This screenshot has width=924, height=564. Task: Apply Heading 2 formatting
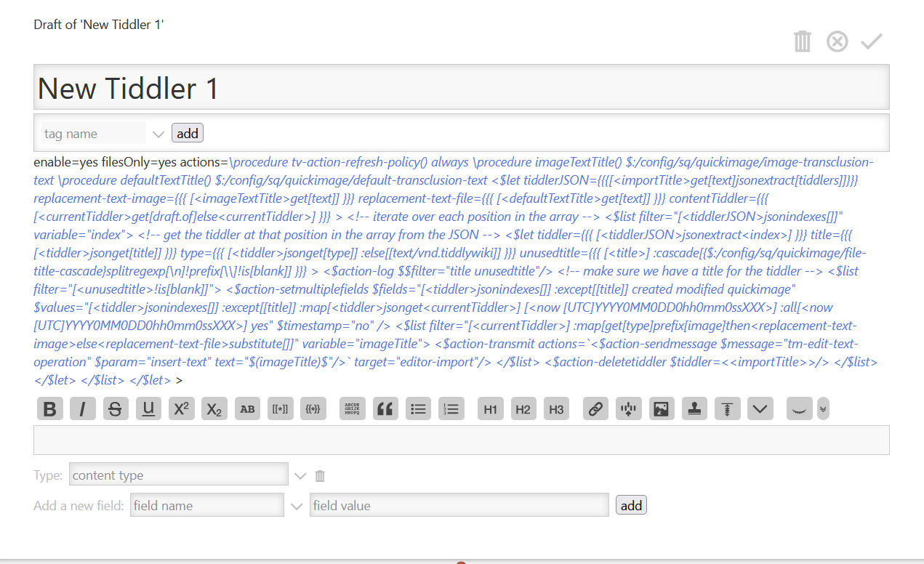(x=523, y=409)
